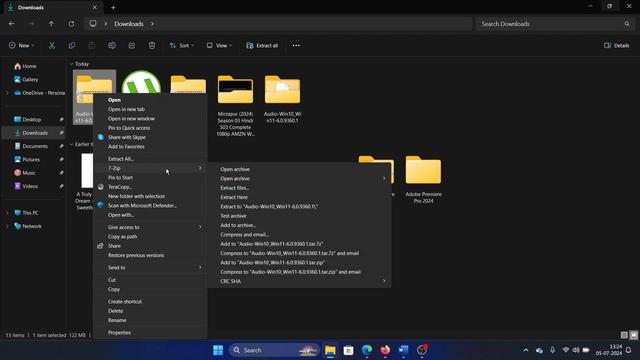Screen dimensions: 640x360
Task: Click the Search Downloads input field
Action: [x=554, y=24]
